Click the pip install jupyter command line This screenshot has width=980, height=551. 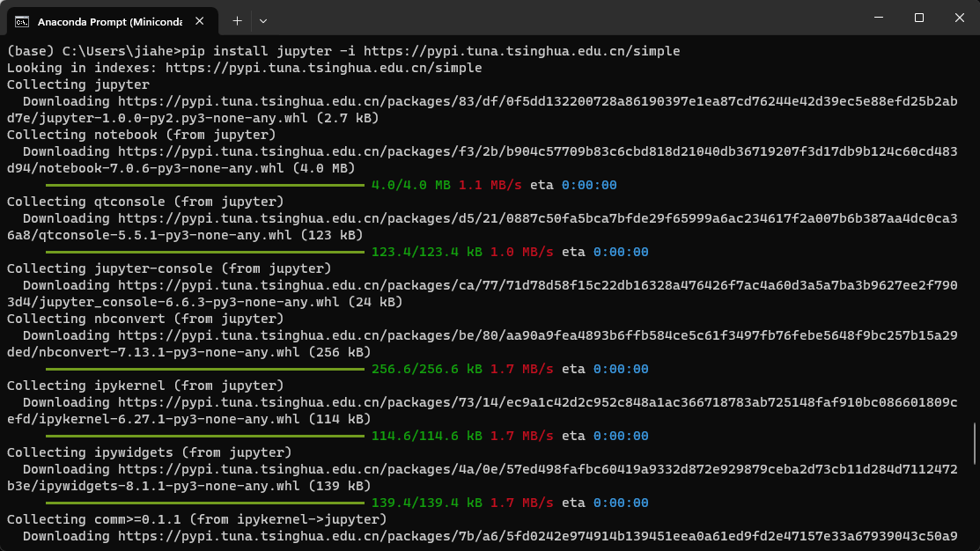pos(343,51)
